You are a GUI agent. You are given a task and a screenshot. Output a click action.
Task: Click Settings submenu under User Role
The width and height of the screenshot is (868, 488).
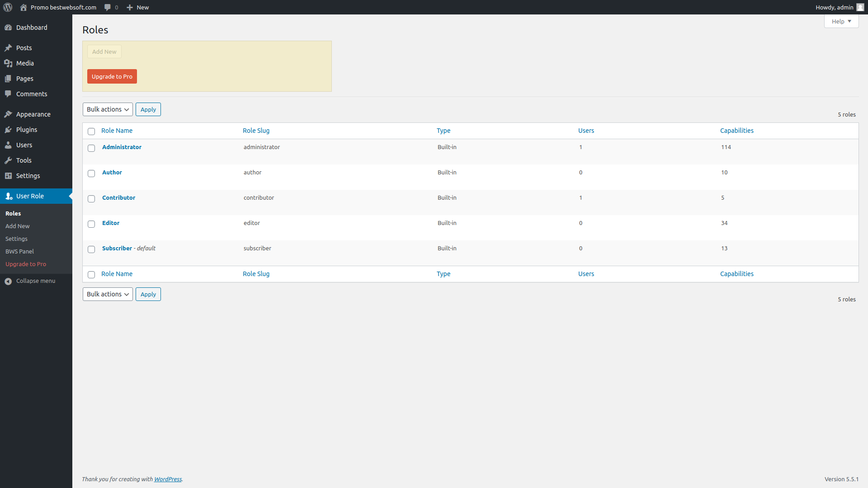(x=16, y=238)
